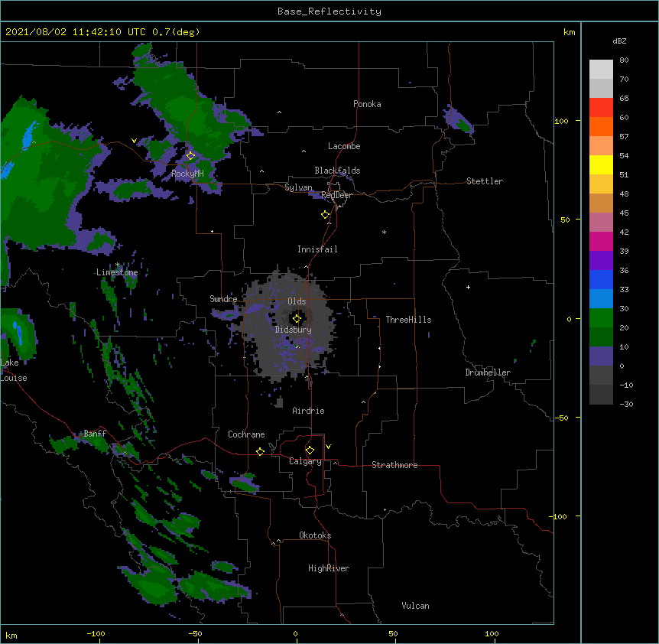Click the light gray 70-80 dBZ legend swatch
The height and width of the screenshot is (644, 659).
[601, 70]
